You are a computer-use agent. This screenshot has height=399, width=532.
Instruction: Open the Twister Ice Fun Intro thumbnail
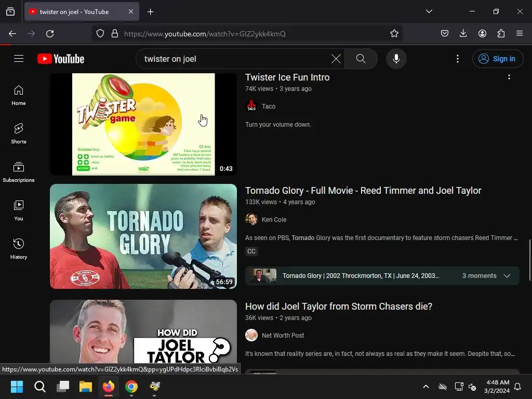143,124
